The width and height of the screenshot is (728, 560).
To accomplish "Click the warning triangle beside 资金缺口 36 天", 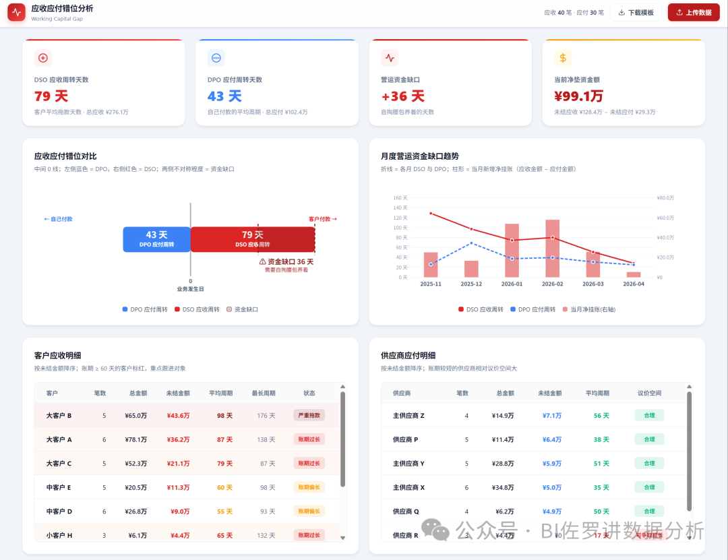I will [262, 262].
